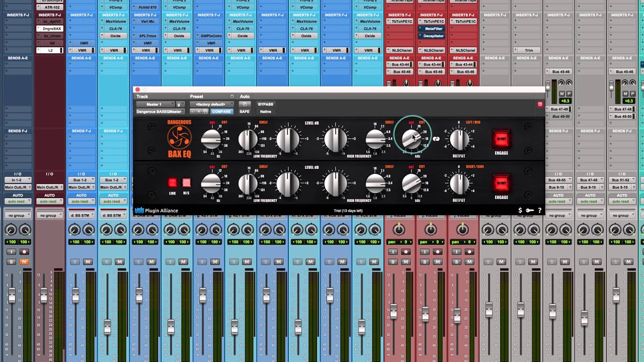644x362 pixels.
Task: Click the SPLTrnsn insert slot
Action: tap(145, 36)
